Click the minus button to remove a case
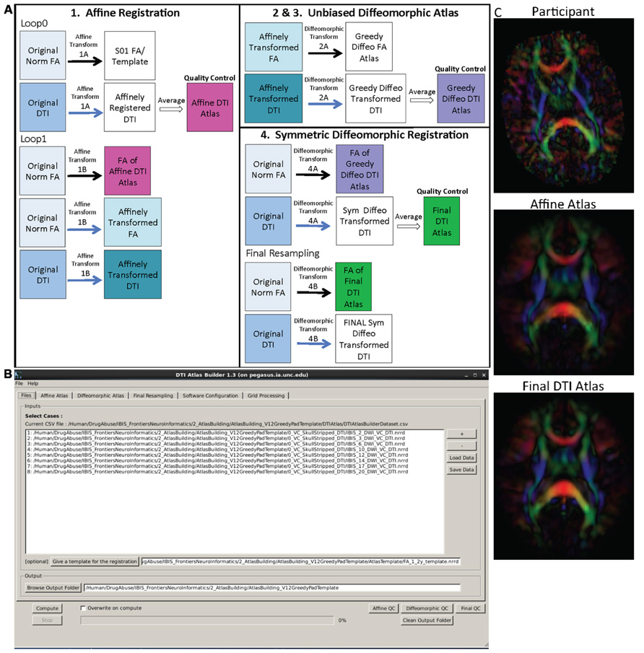The height and width of the screenshot is (653, 644). pyautogui.click(x=461, y=446)
